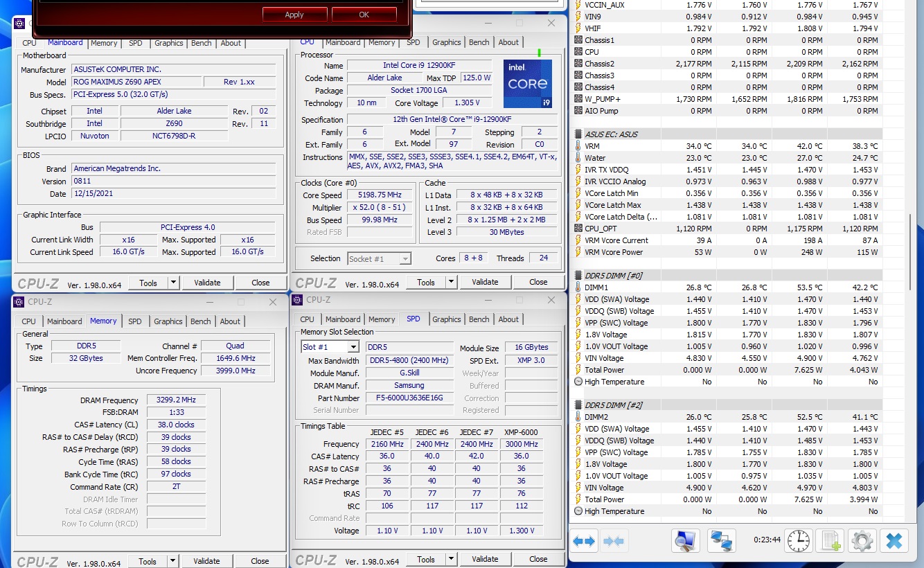This screenshot has height=568, width=924.
Task: Click the Part Number F5-6000U3636E16G field
Action: coord(409,398)
